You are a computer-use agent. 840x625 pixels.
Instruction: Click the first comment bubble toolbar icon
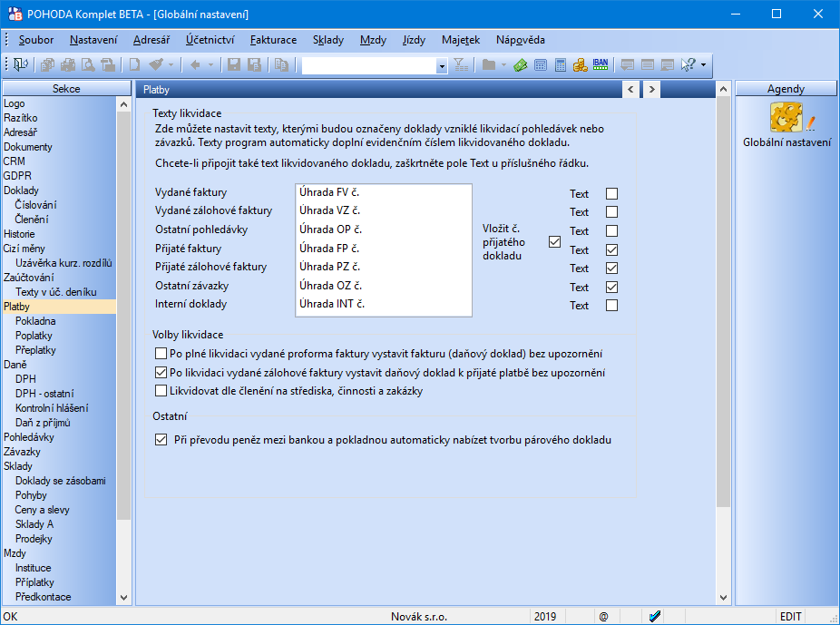click(x=628, y=64)
